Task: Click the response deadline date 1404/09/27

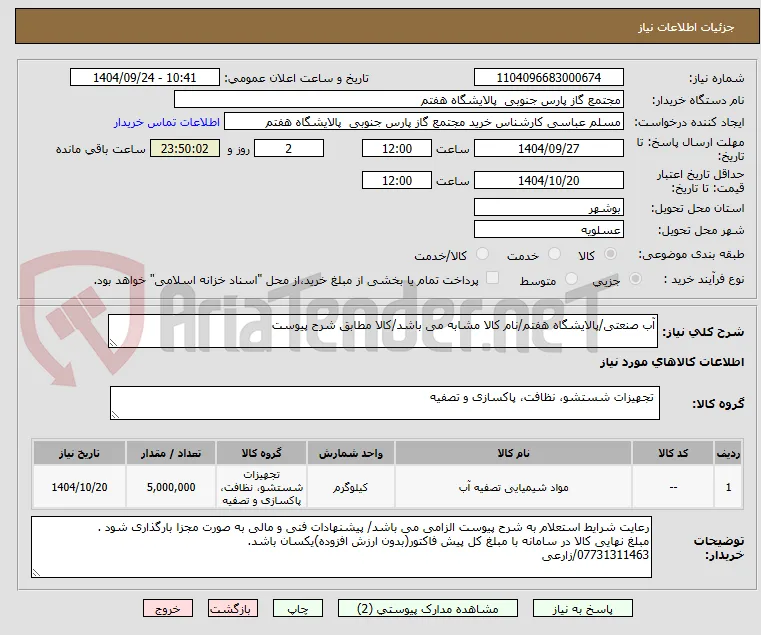Action: 548,148
